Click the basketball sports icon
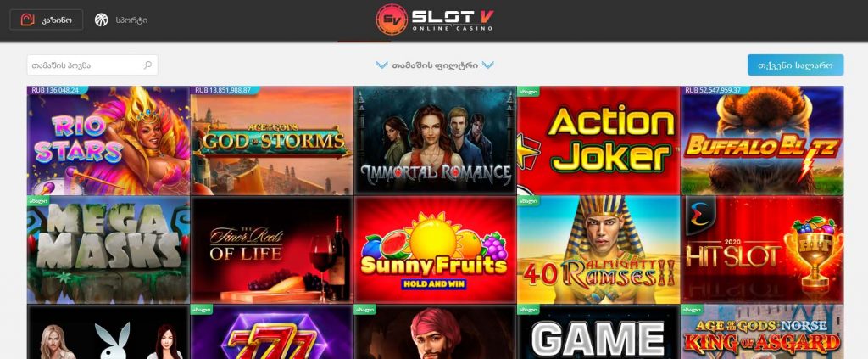 102,20
